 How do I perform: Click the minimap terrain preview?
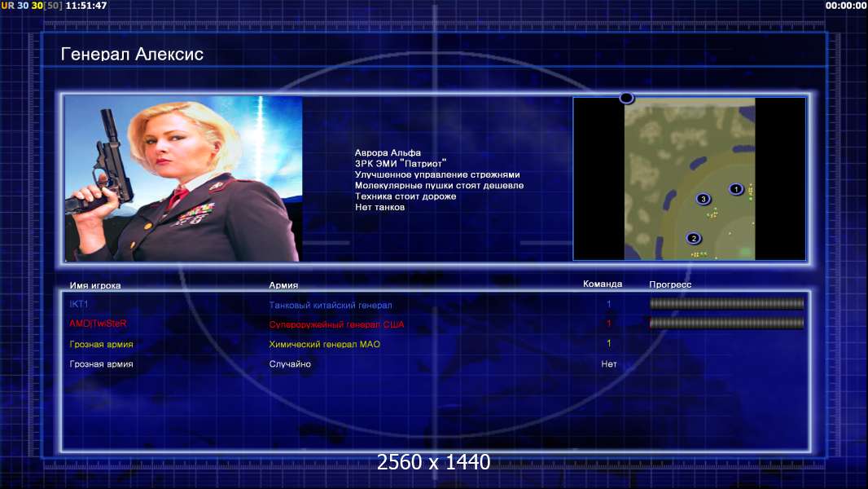690,178
